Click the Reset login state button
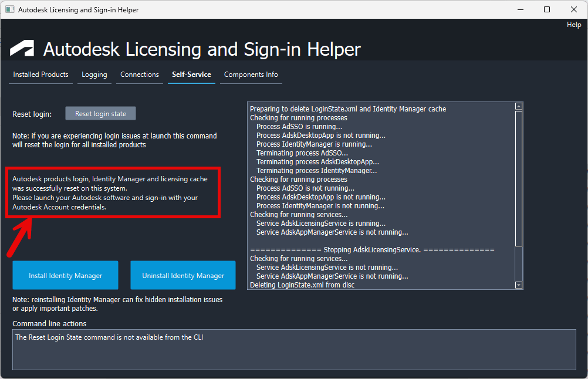 100,114
